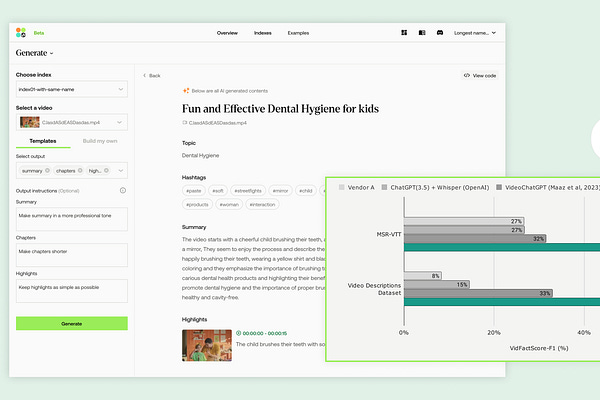Click the video file icon below the title
The width and height of the screenshot is (600, 400).
click(x=184, y=122)
